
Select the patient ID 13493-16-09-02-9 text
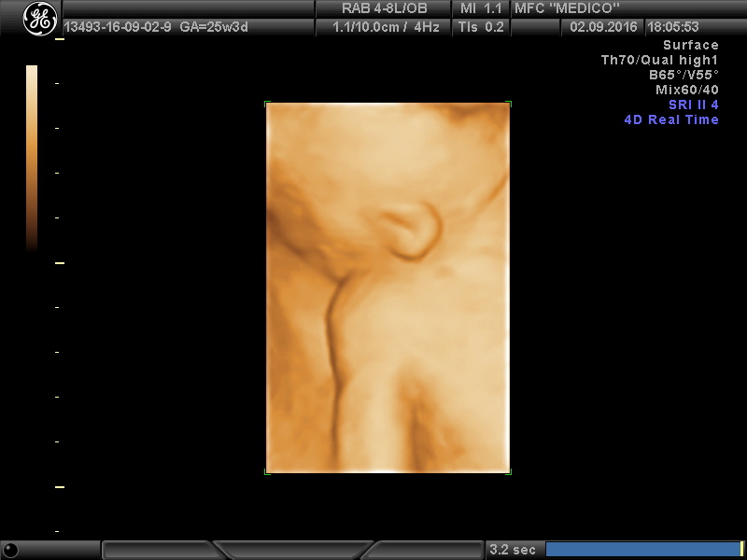coord(118,27)
